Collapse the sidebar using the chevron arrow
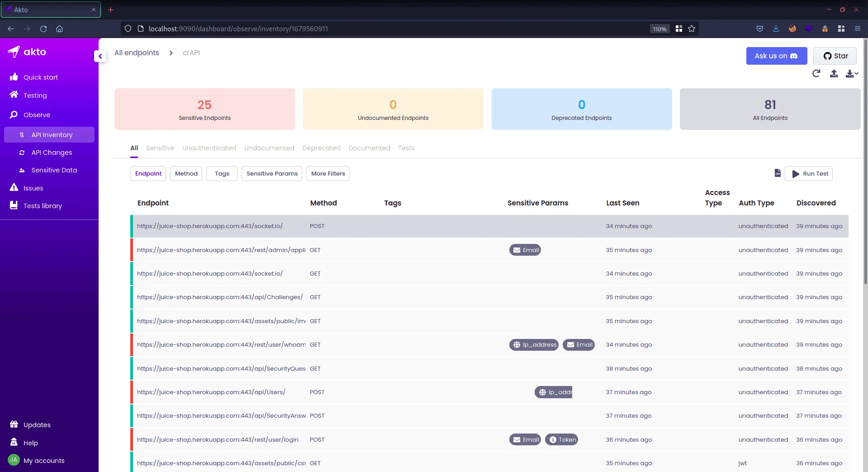Image resolution: width=868 pixels, height=472 pixels. pos(100,56)
